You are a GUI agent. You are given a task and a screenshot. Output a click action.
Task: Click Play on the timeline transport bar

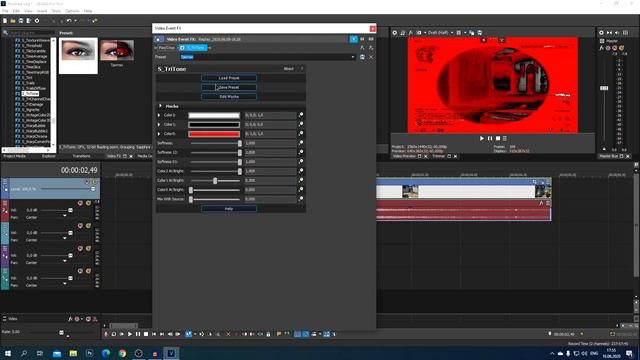[x=130, y=334]
